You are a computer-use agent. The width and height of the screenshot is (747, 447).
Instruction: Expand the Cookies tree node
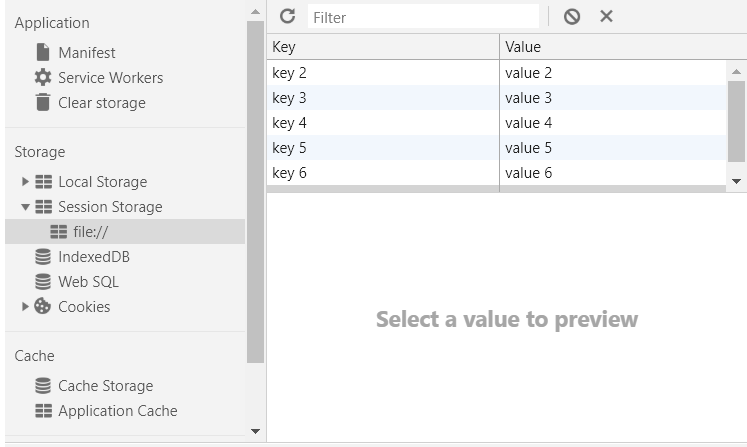point(26,306)
